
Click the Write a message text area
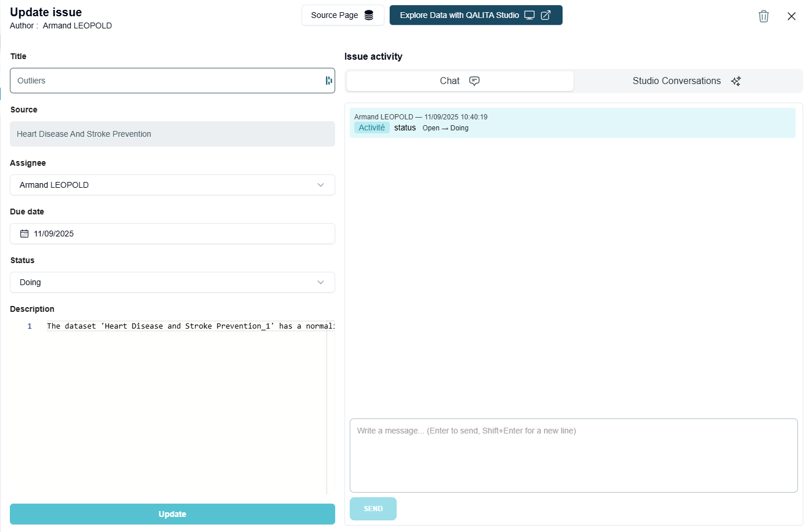point(573,455)
